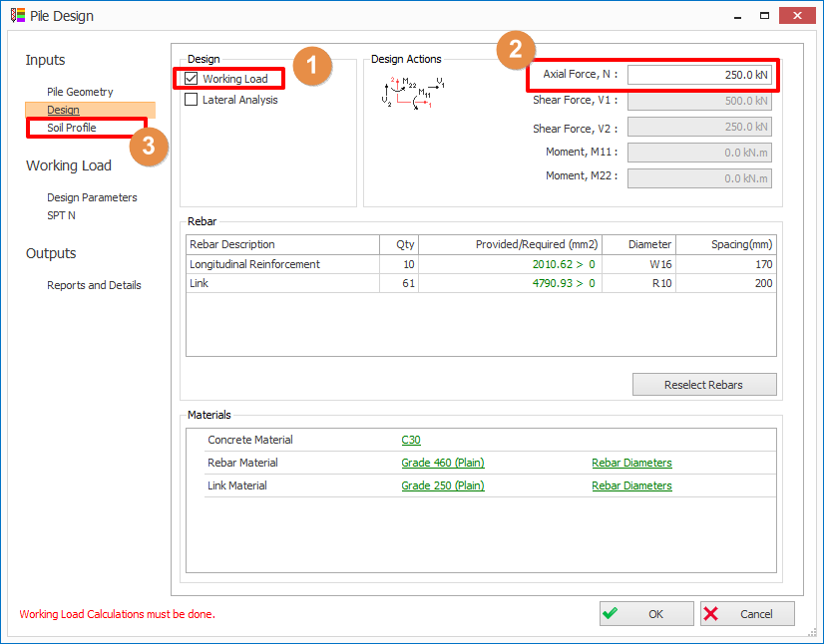Click the design actions axis diagram
The height and width of the screenshot is (644, 824).
coord(413,92)
